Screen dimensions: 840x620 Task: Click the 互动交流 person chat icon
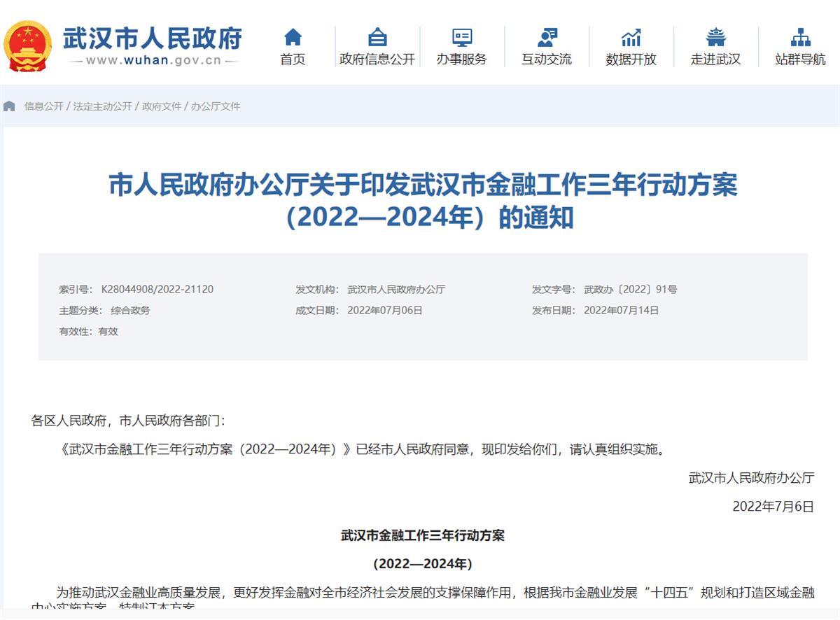pyautogui.click(x=547, y=37)
